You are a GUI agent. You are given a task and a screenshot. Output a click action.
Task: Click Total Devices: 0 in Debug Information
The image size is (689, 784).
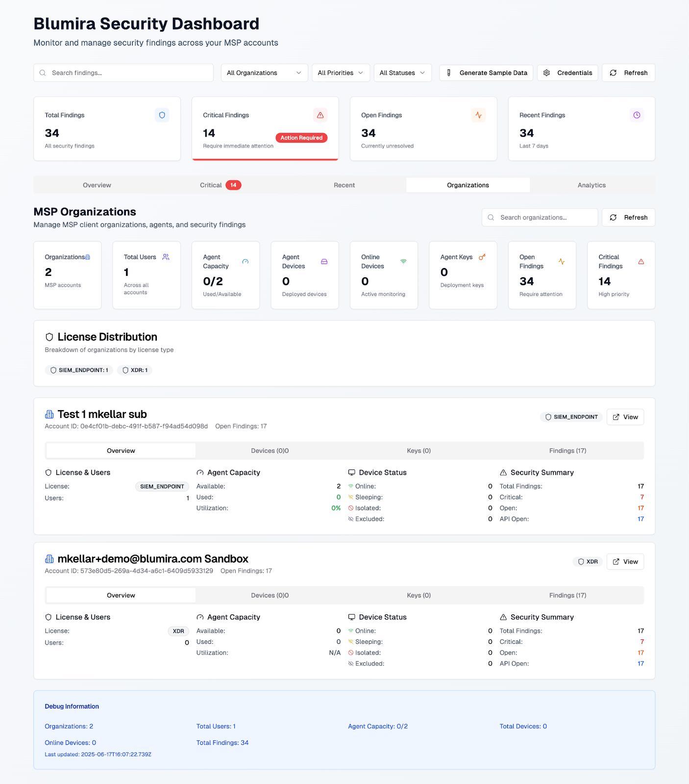(x=523, y=727)
